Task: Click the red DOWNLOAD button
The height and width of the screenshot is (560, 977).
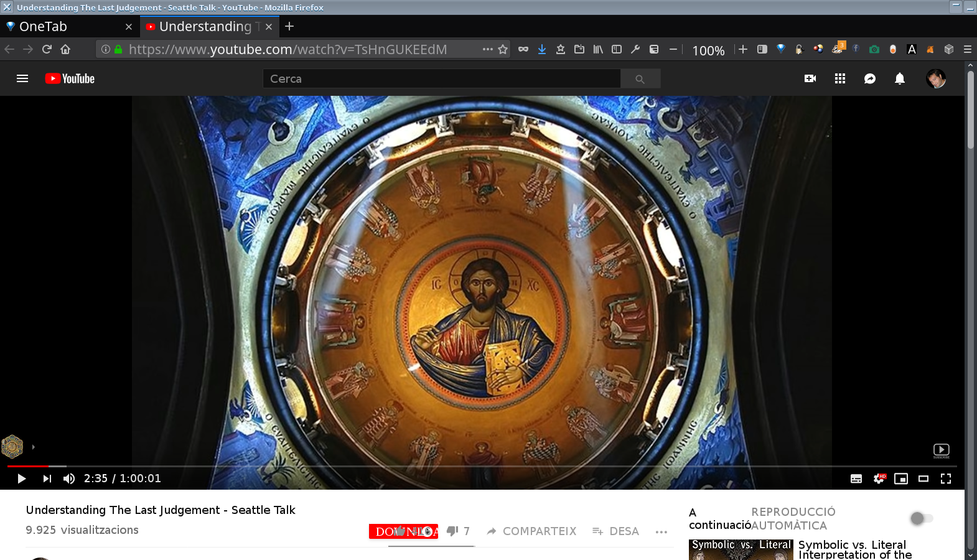Action: click(x=403, y=531)
